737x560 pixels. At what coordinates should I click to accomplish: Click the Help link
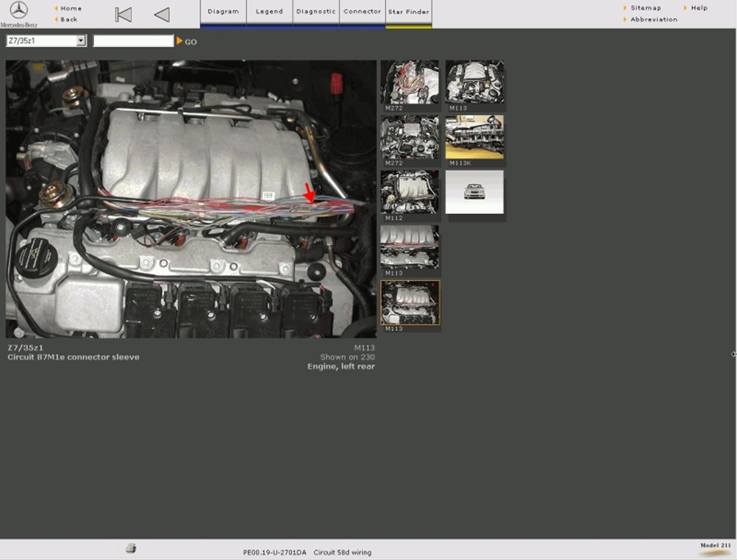(699, 8)
